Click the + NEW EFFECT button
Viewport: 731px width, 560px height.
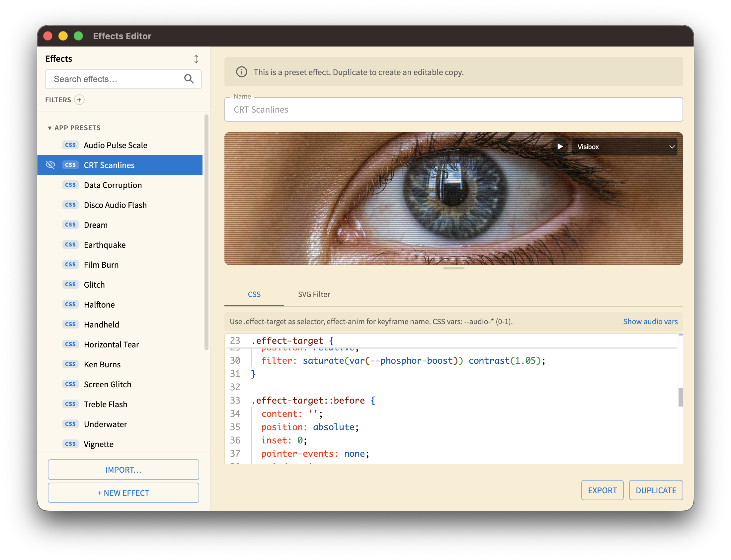pos(123,493)
